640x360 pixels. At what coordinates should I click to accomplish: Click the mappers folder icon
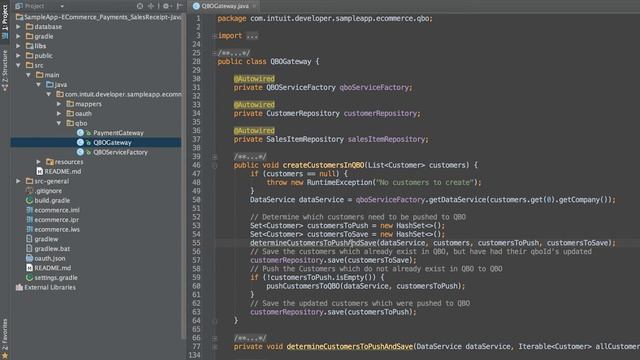[x=70, y=104]
